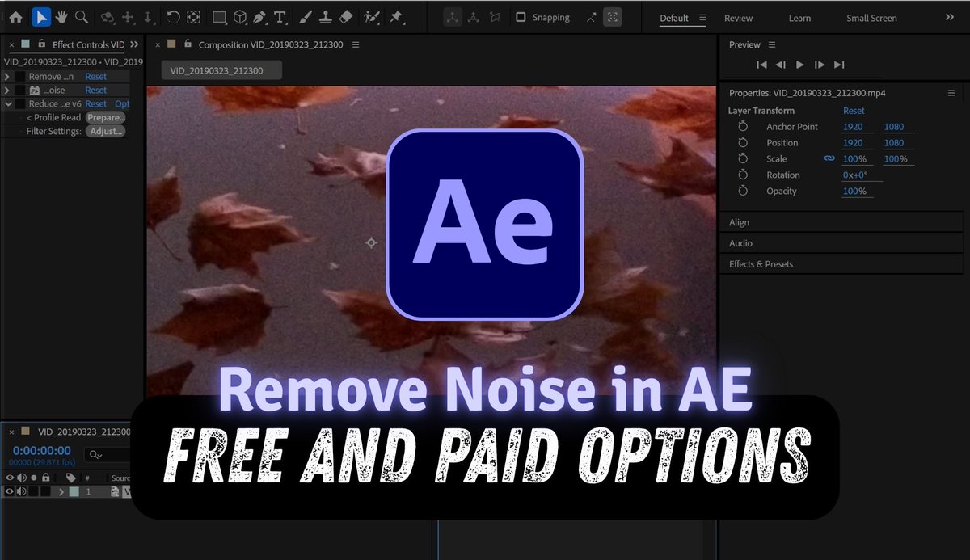
Task: Click the Adjust... filter settings button
Action: 106,132
